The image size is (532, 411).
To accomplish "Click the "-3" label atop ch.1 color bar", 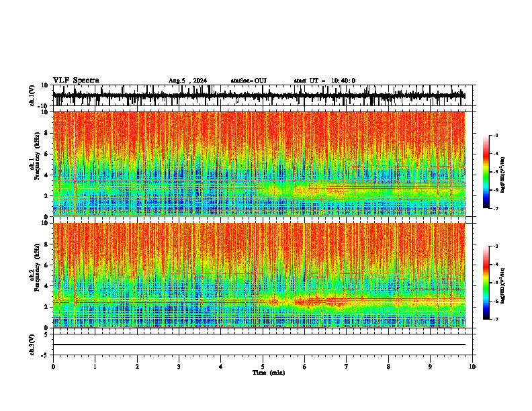I will point(496,135).
